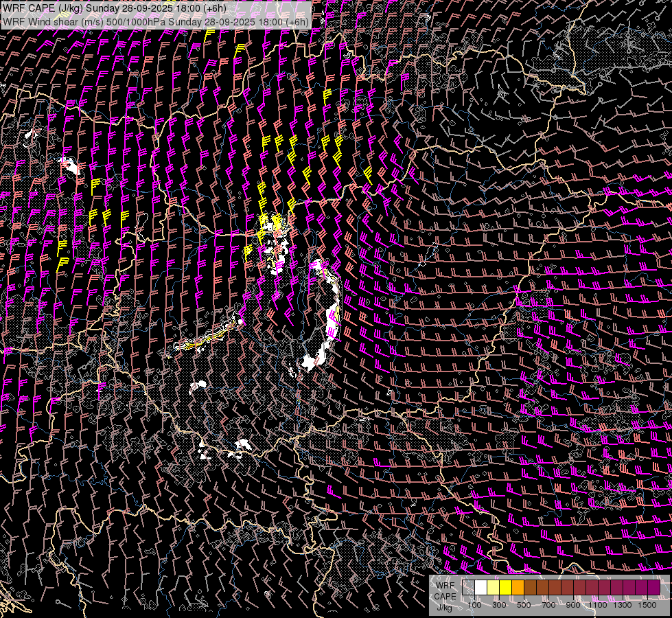Image resolution: width=672 pixels, height=618 pixels.
Task: Click the legend value 100
Action: 474,605
